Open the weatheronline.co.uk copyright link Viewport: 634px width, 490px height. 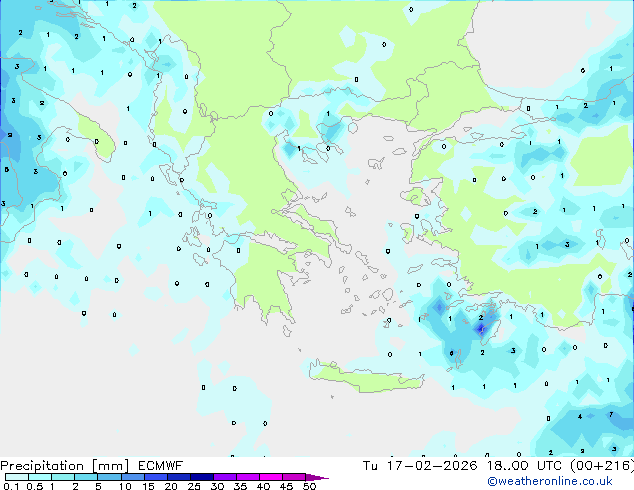point(550,481)
